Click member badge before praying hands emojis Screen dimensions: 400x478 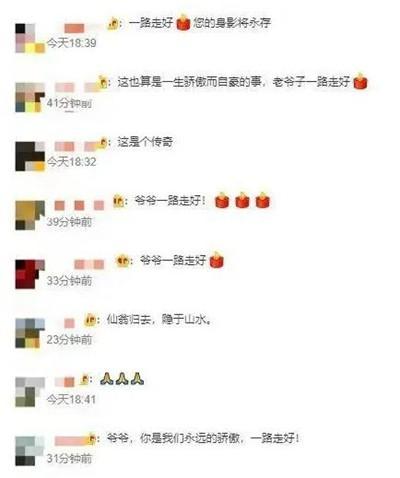click(x=85, y=379)
